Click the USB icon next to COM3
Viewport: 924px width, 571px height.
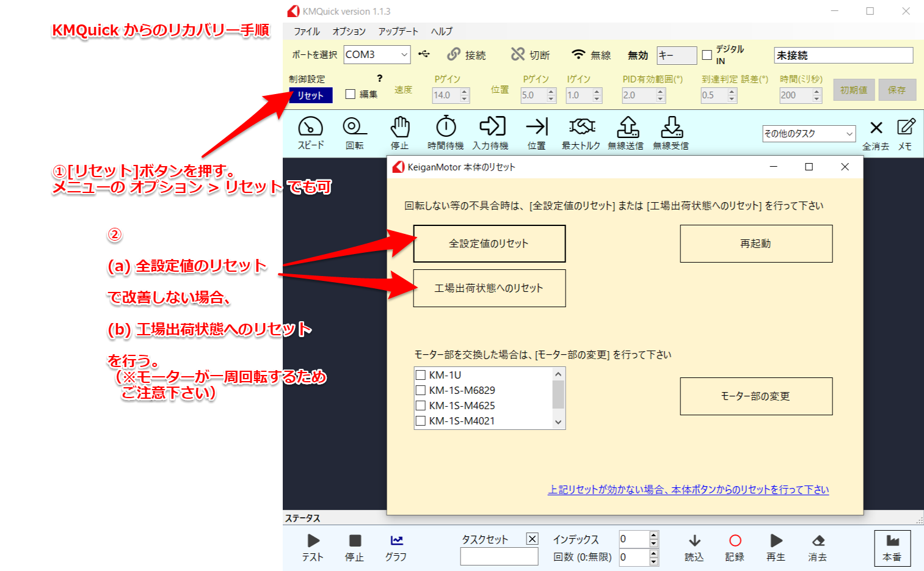pos(424,54)
